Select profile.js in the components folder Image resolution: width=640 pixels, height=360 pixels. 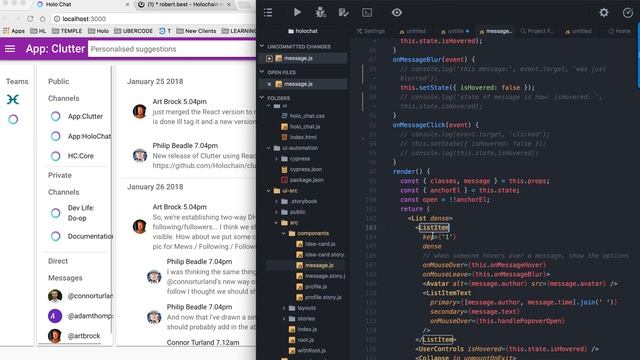tap(312, 287)
